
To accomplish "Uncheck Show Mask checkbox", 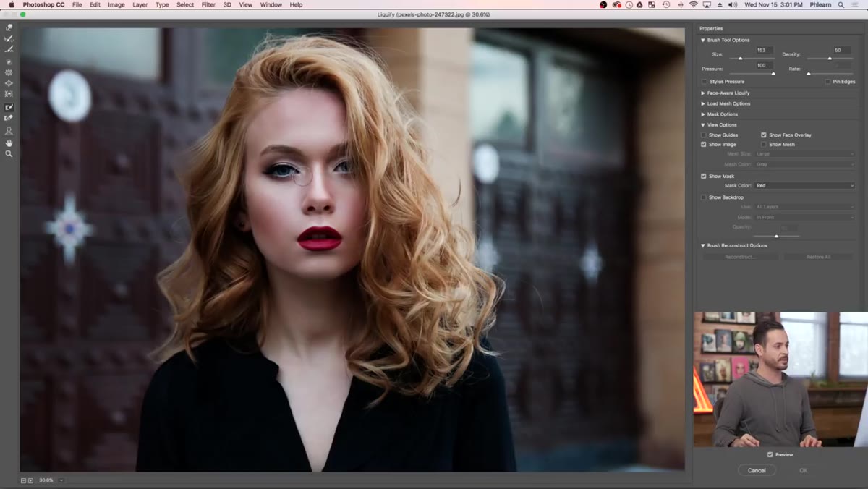I will tap(704, 177).
